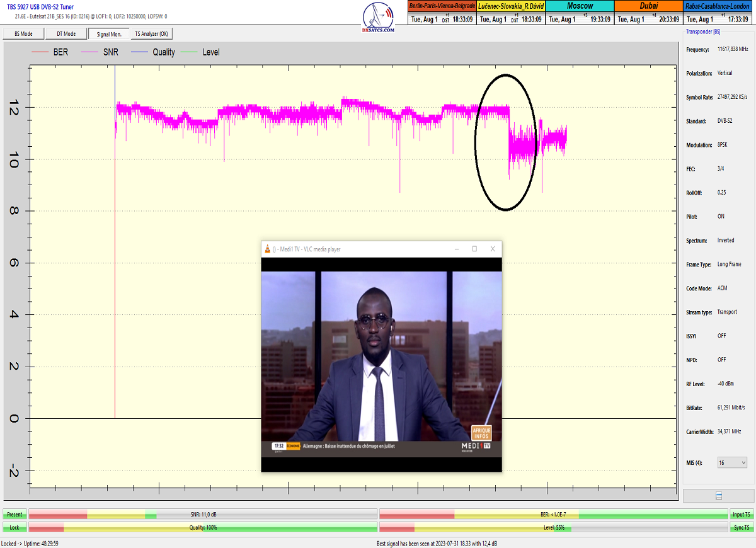The width and height of the screenshot is (756, 548).
Task: Open the MIS stream ID dropdown
Action: click(x=732, y=463)
